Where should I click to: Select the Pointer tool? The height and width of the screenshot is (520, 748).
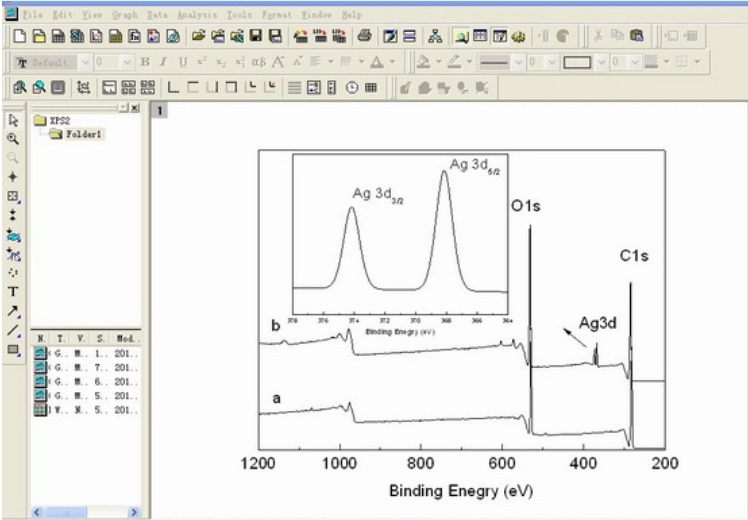click(13, 120)
